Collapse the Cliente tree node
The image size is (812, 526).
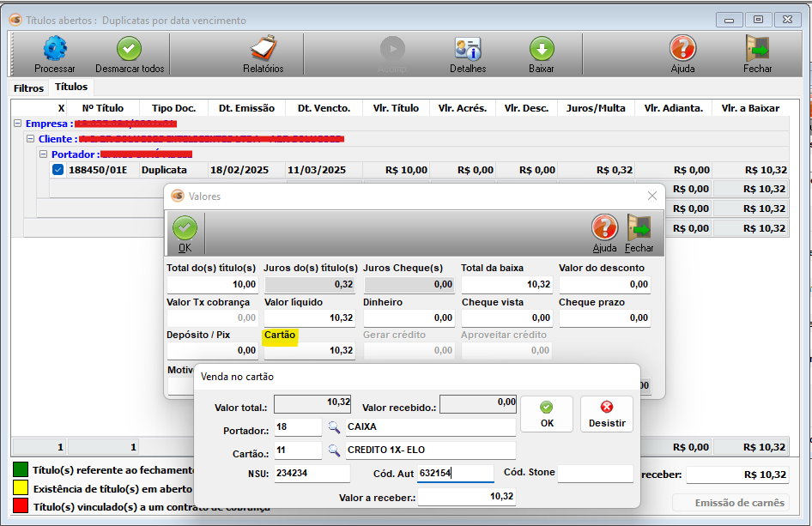[x=31, y=139]
